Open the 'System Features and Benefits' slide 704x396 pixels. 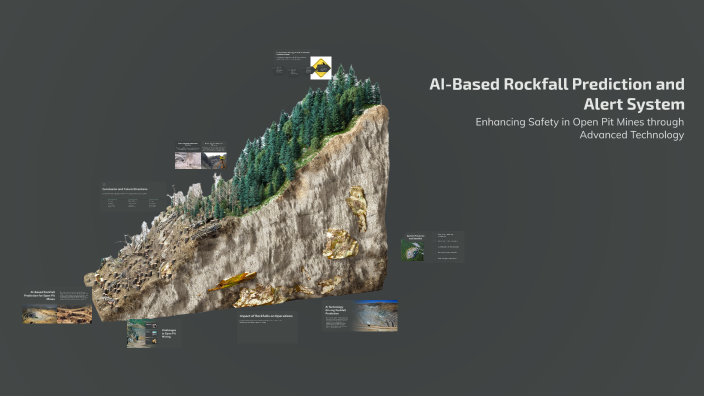point(432,246)
